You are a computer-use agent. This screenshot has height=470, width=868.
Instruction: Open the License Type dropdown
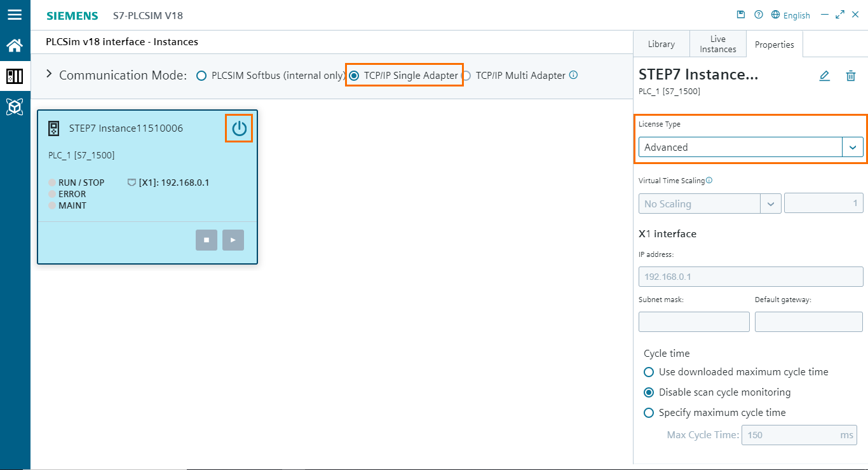tap(853, 147)
